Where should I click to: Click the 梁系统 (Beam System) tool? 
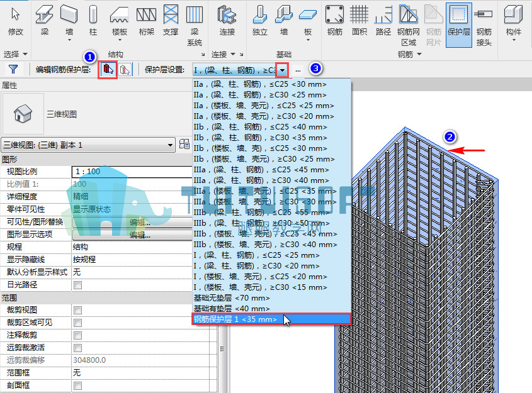click(x=195, y=25)
